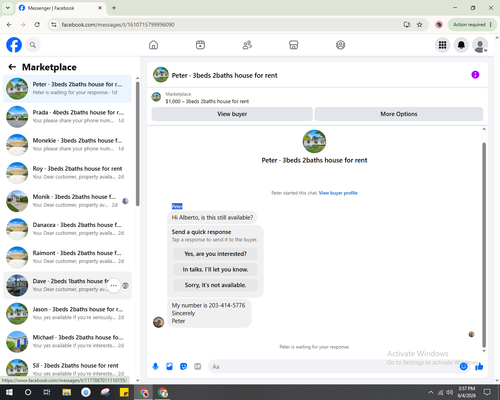Open the Sil 3beds 2baths conversation

pyautogui.click(x=67, y=369)
